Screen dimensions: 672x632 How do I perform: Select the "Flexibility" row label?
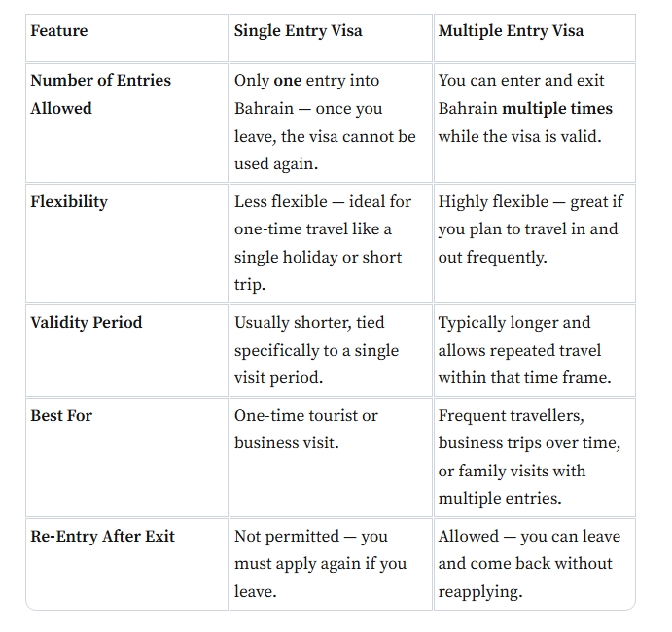point(69,202)
